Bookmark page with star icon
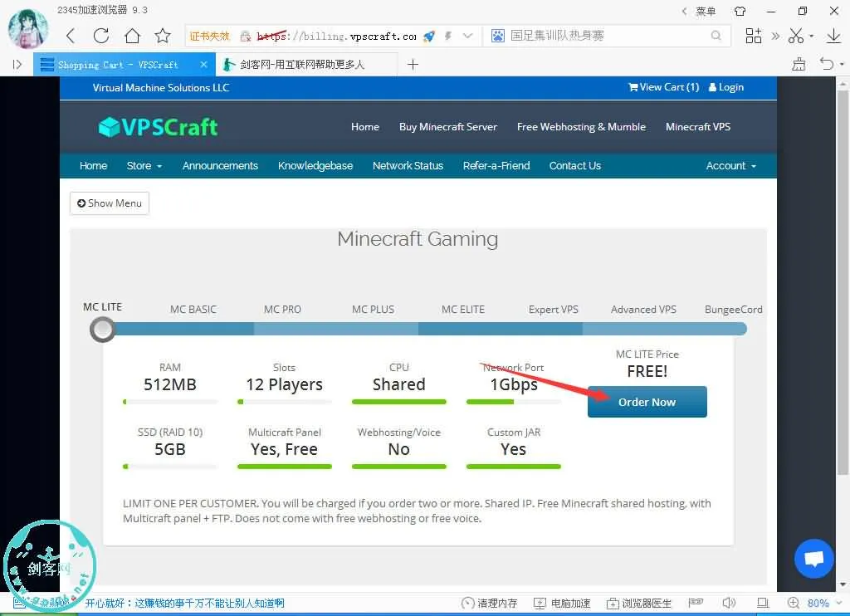Viewport: 850px width, 616px height. [163, 36]
